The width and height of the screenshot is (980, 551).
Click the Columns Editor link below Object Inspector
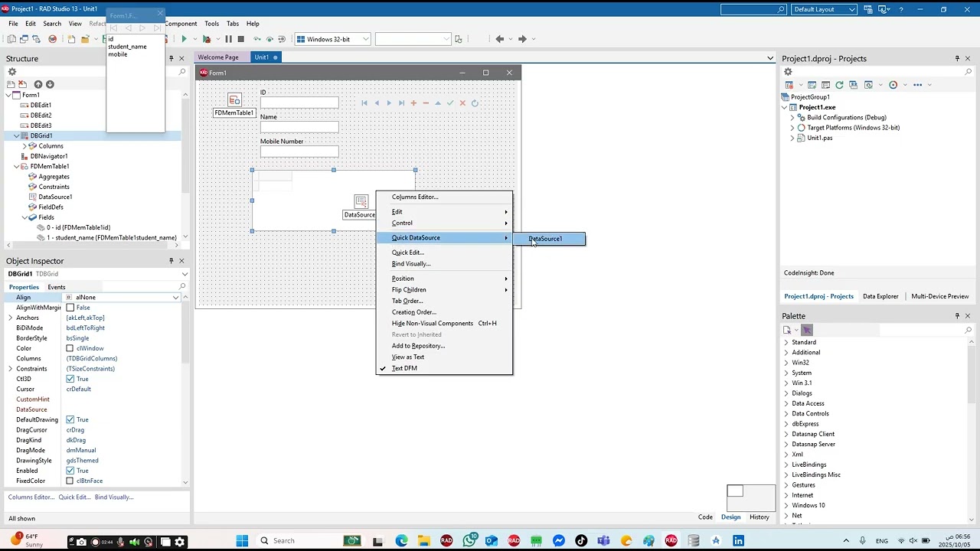coord(31,497)
